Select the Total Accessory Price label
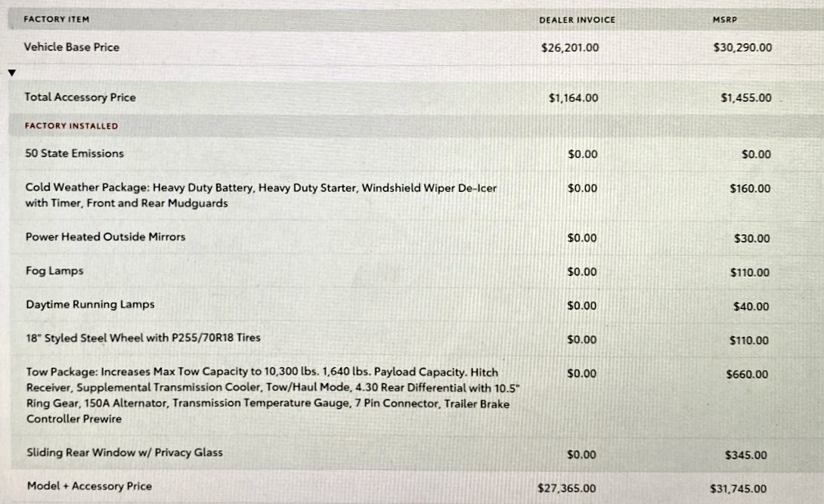 point(80,97)
